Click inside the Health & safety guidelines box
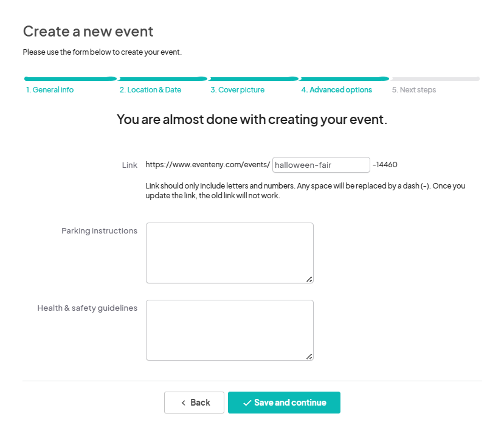This screenshot has width=504, height=436. 230,330
